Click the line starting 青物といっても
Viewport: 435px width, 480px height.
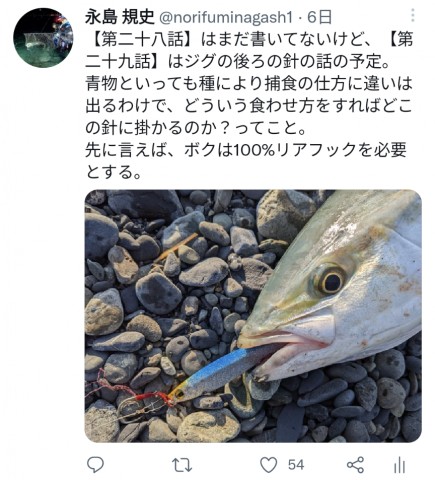click(249, 84)
